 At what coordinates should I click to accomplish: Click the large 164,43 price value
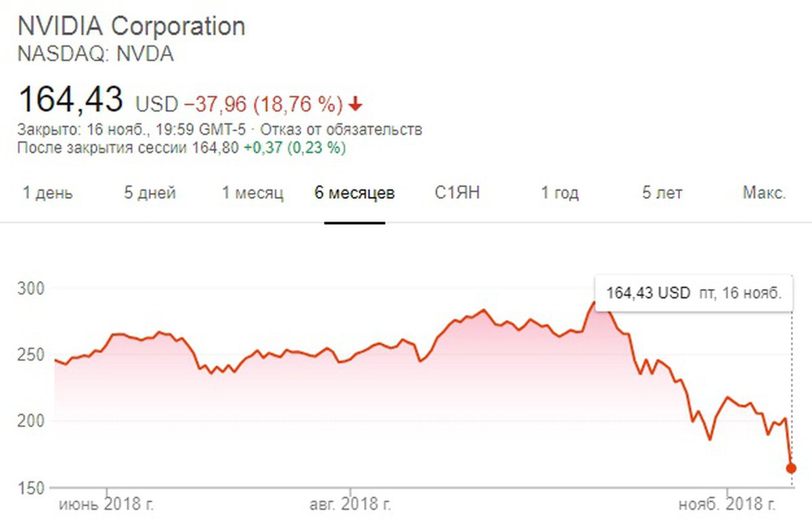(x=71, y=100)
